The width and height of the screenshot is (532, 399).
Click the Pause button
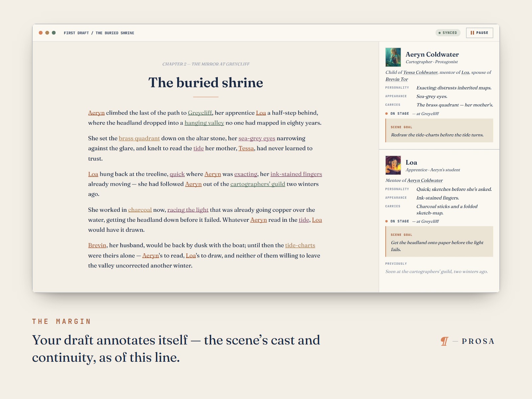[x=479, y=33]
